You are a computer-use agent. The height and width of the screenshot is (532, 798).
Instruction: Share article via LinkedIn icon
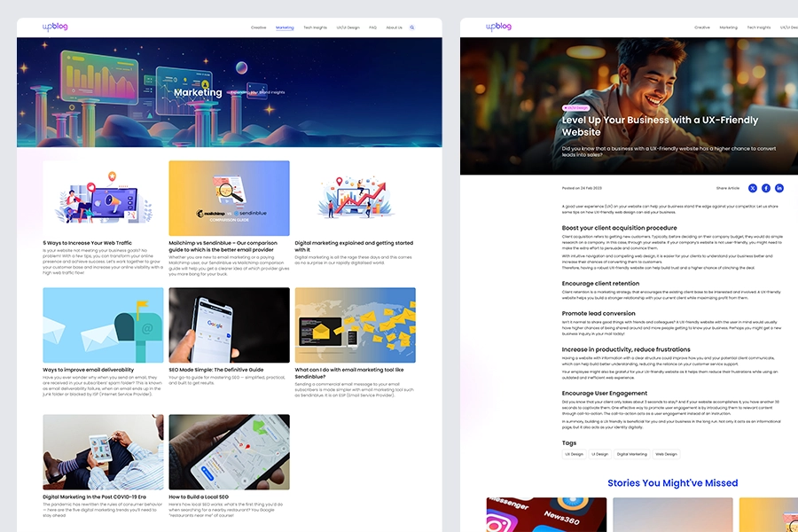click(779, 188)
